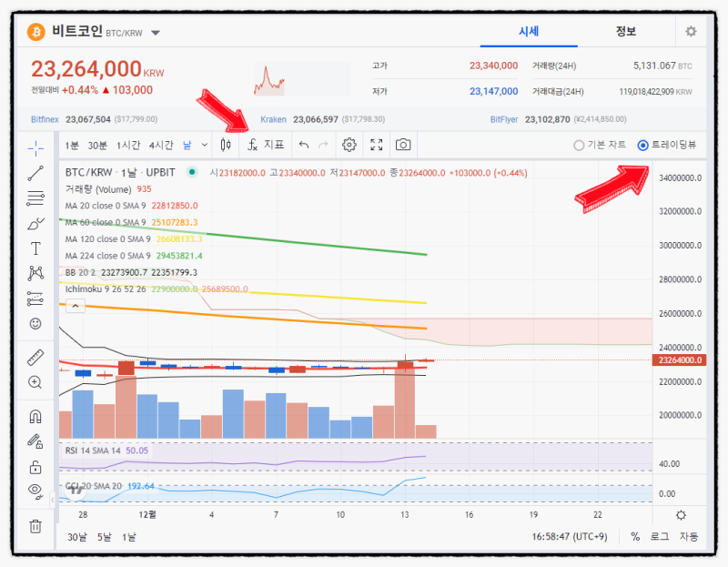728x567 pixels.
Task: Click the trash remove drawings icon
Action: coord(35,527)
